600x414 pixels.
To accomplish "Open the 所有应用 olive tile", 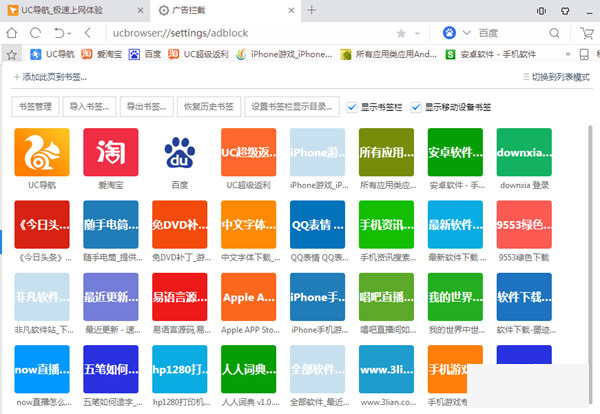I will 386,152.
